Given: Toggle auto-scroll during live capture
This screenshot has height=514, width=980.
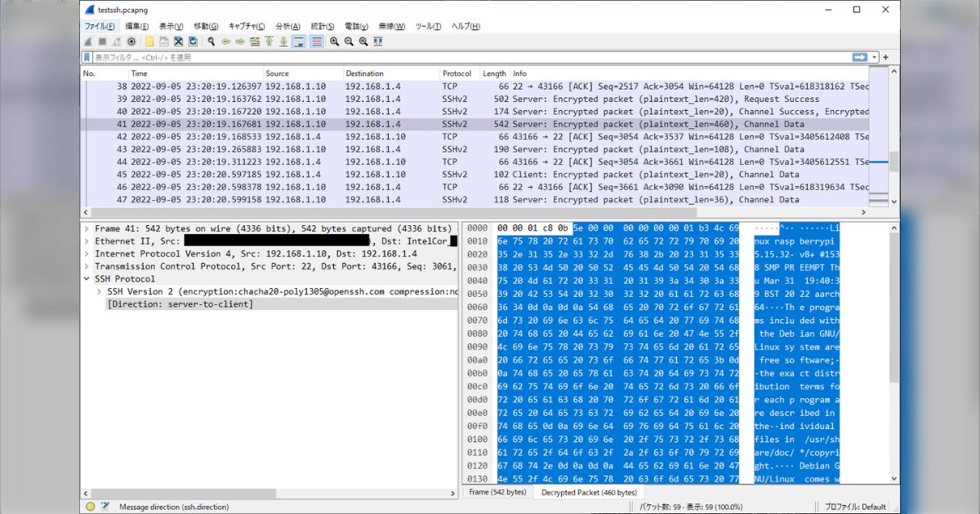Looking at the screenshot, I should [x=298, y=42].
